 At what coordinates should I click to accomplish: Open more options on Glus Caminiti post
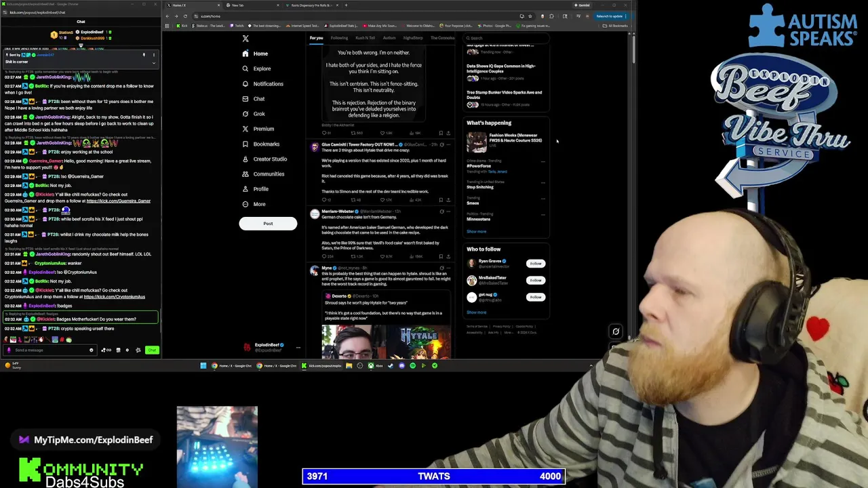point(448,144)
